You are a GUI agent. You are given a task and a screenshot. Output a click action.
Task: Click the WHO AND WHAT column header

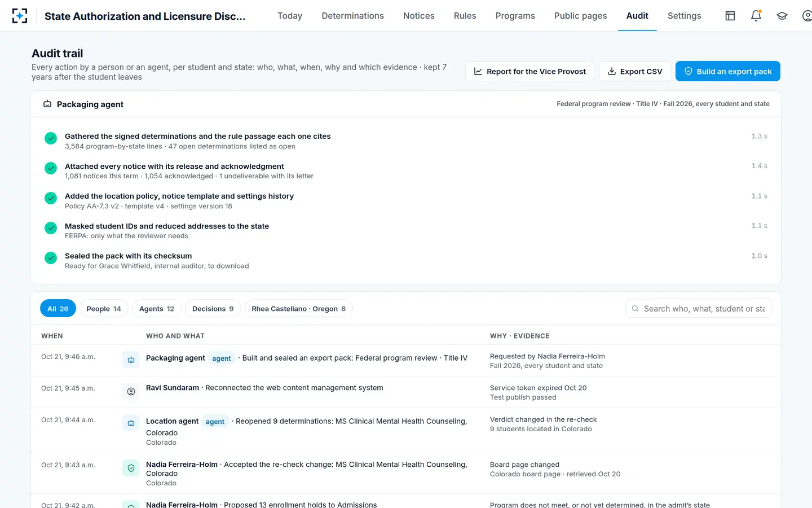point(175,336)
